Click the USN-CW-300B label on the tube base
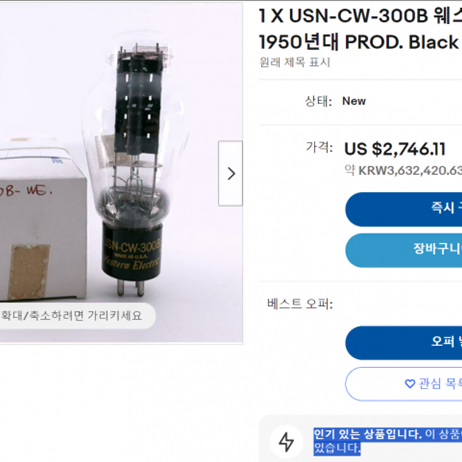Viewport: 462px width, 462px height. point(132,246)
